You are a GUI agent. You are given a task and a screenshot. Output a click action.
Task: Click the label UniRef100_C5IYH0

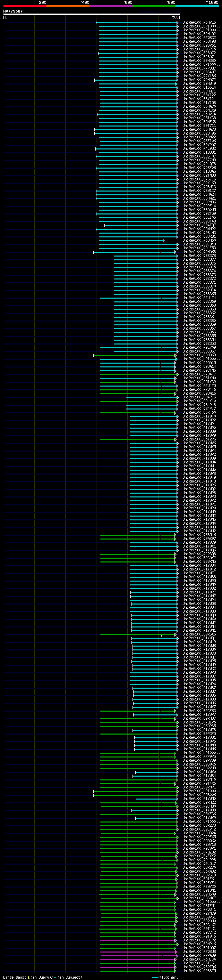coord(199,378)
